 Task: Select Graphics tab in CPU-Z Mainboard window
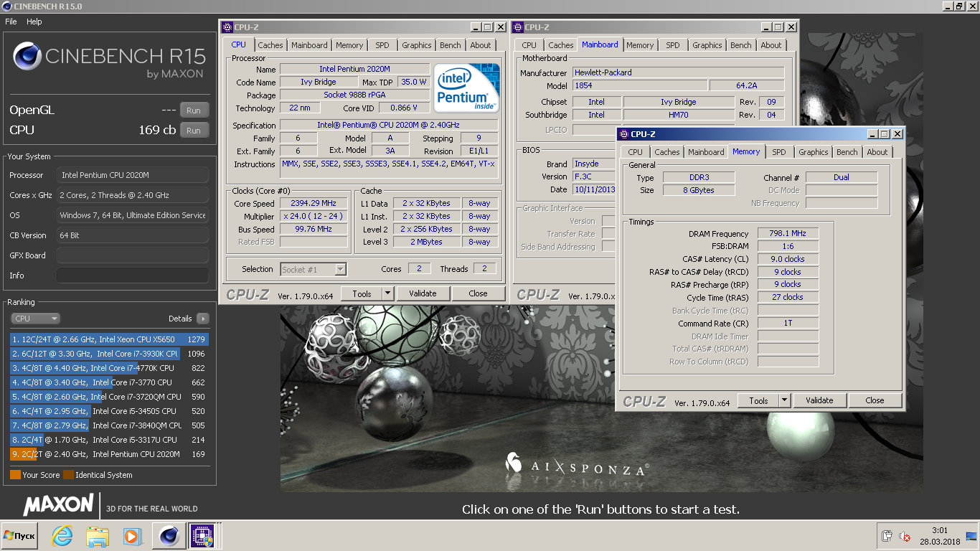coord(707,45)
